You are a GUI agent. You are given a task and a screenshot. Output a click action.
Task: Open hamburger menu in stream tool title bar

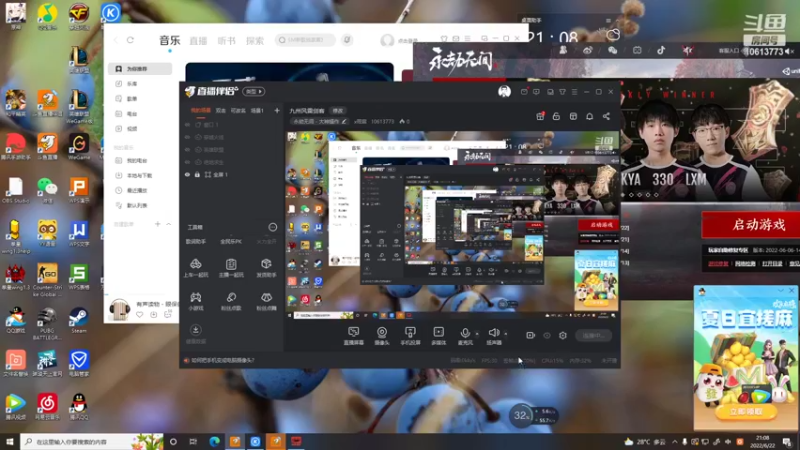coord(574,92)
